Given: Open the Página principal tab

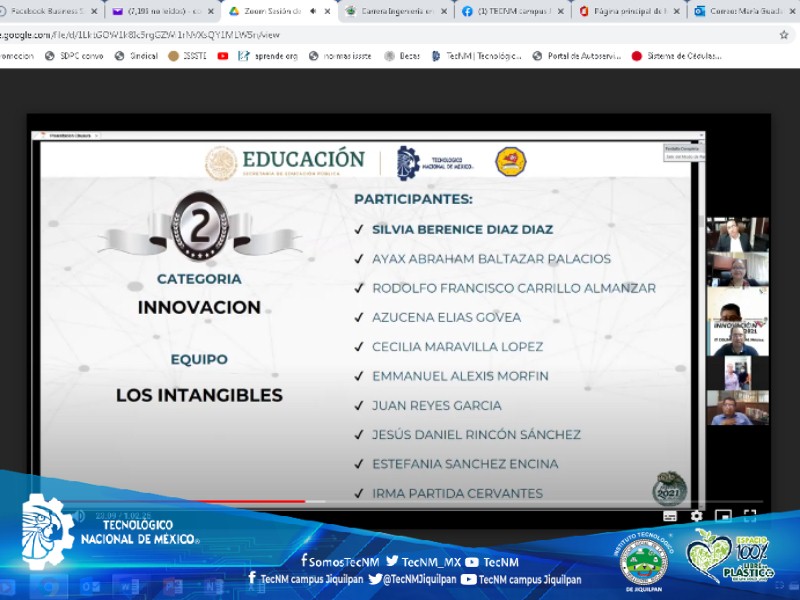Looking at the screenshot, I should [629, 11].
